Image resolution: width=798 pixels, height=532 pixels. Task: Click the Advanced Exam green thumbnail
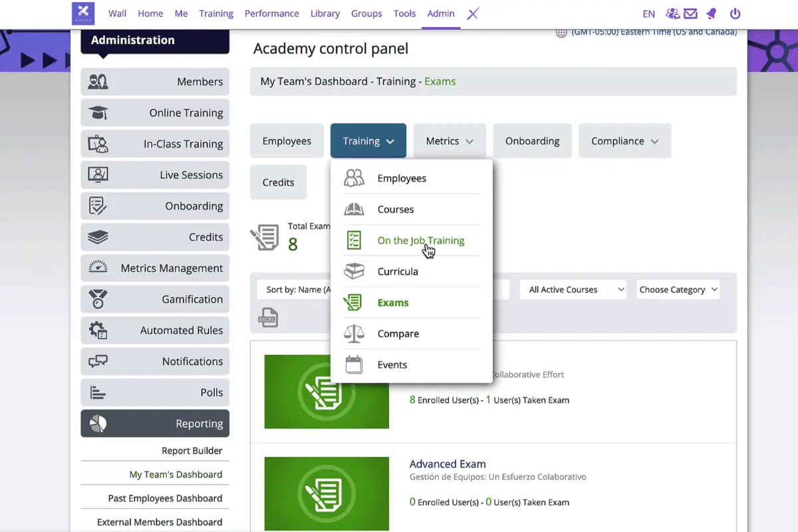click(327, 493)
